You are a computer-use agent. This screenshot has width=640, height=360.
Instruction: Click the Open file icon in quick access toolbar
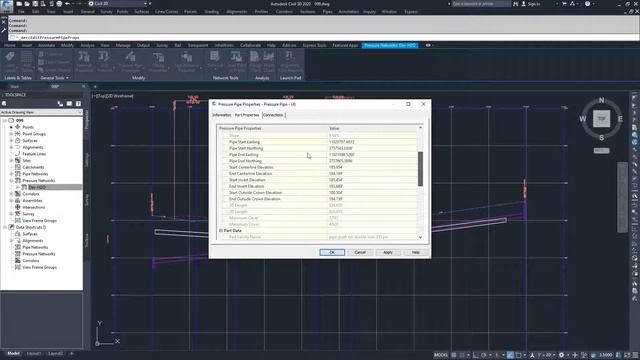27,4
